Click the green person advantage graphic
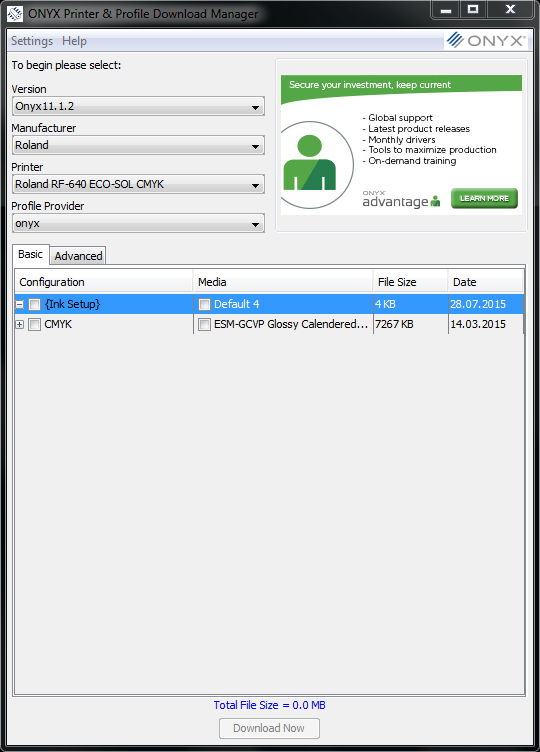Viewport: 540px width, 752px height. tap(313, 164)
